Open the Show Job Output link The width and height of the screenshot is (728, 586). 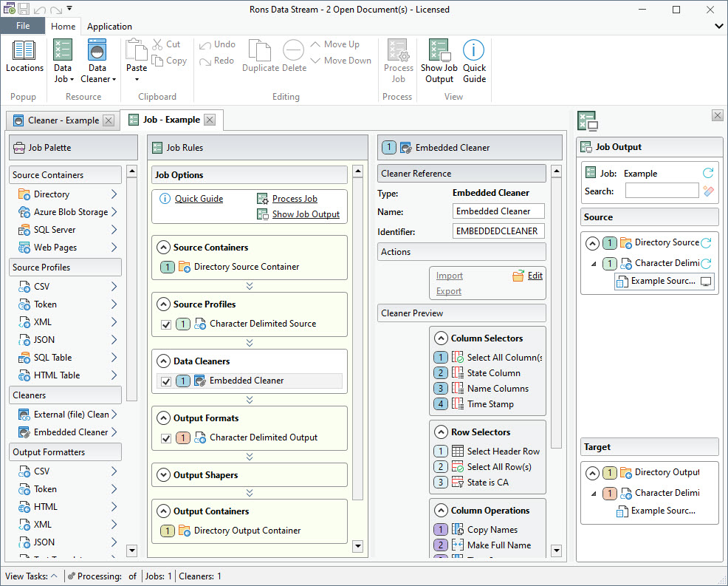click(x=306, y=214)
